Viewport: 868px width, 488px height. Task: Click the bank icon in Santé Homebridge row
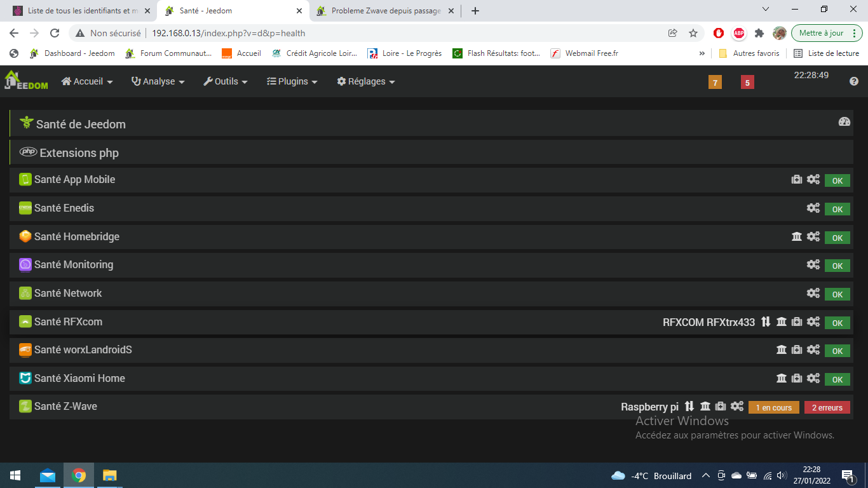coord(797,236)
